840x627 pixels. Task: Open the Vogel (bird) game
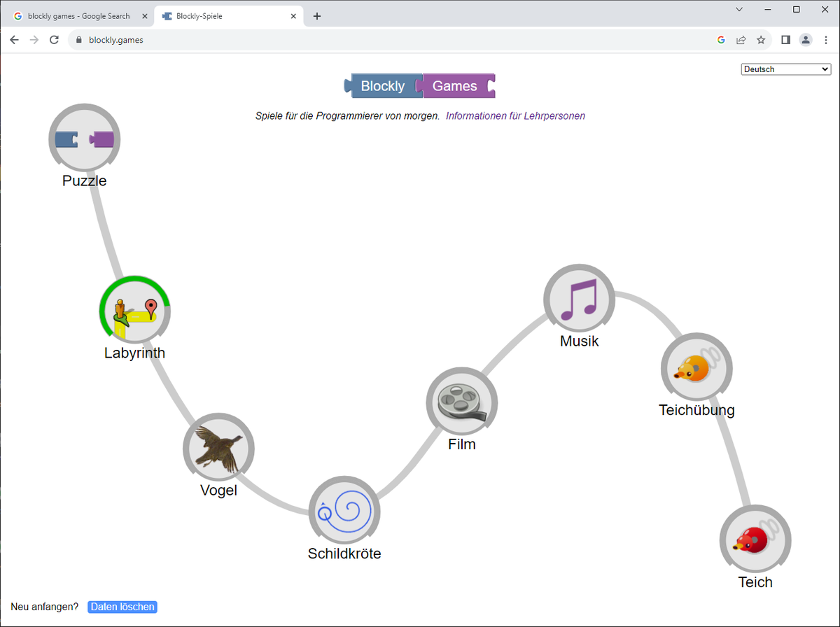point(218,448)
